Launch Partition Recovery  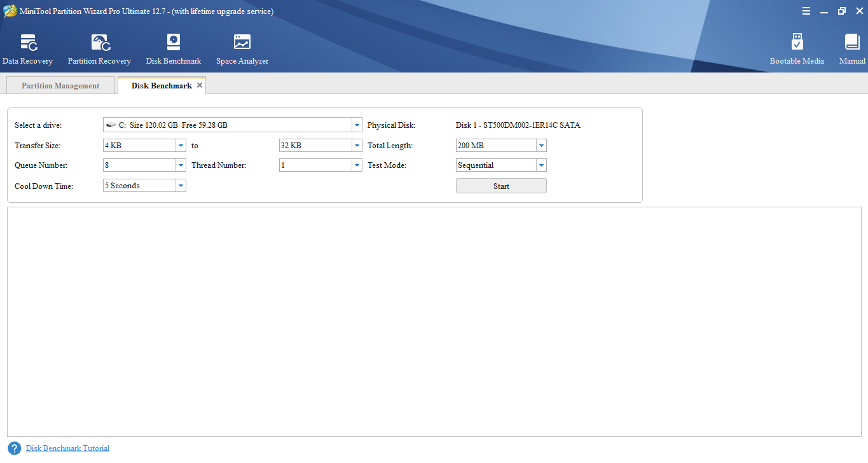100,50
